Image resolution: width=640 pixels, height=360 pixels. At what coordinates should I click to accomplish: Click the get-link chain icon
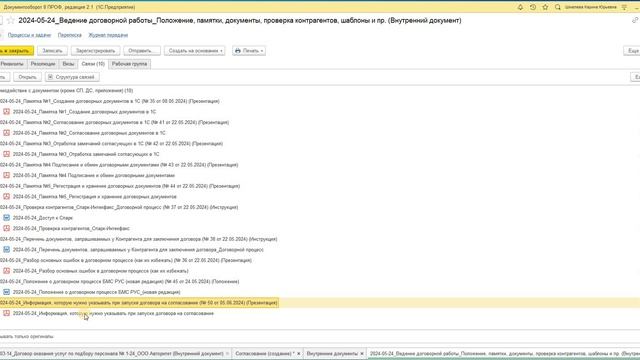coord(635,20)
